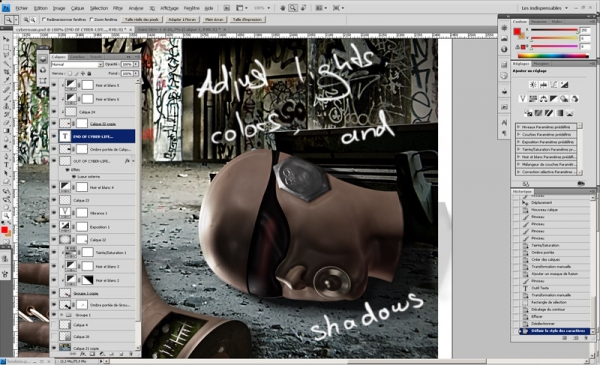Click the Taille d'impression button

[247, 20]
